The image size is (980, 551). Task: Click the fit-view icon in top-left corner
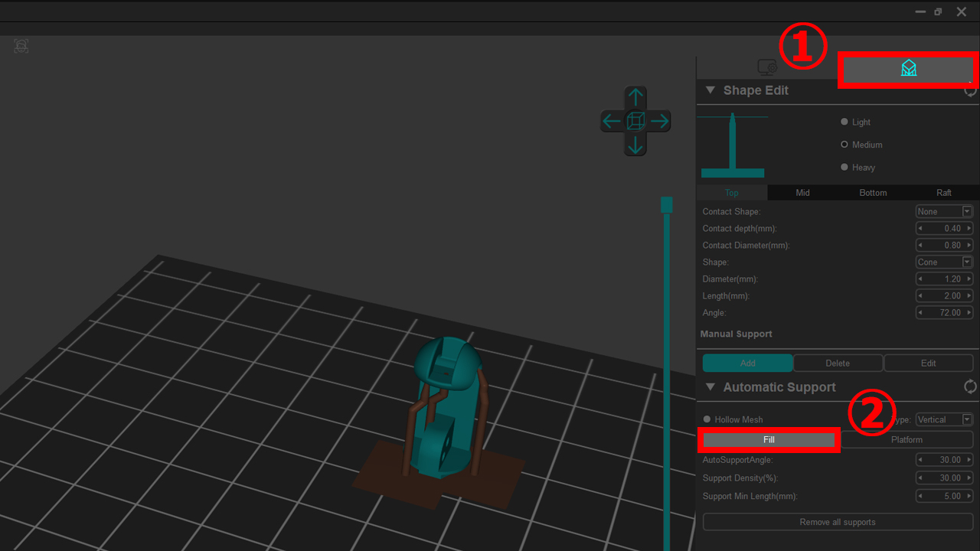pos(21,46)
